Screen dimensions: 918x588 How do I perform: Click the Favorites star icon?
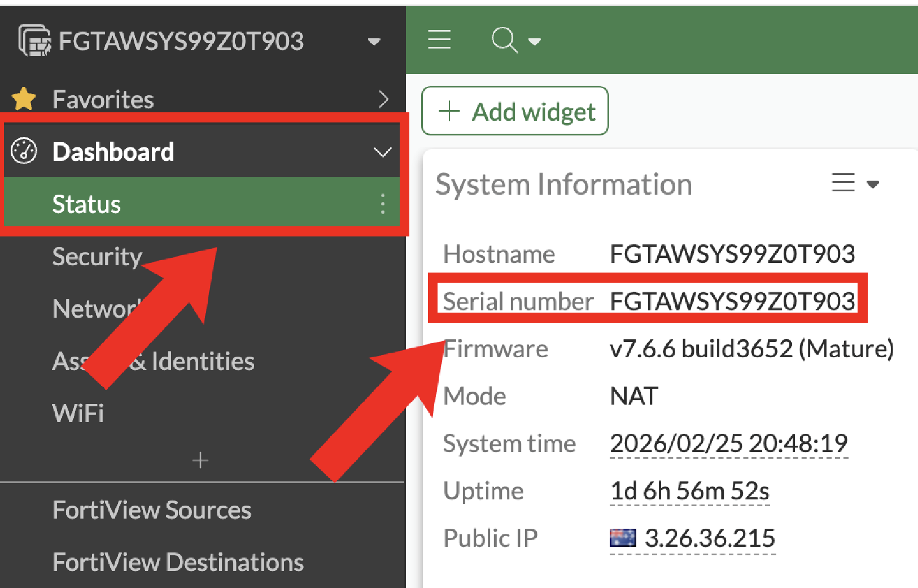coord(24,99)
